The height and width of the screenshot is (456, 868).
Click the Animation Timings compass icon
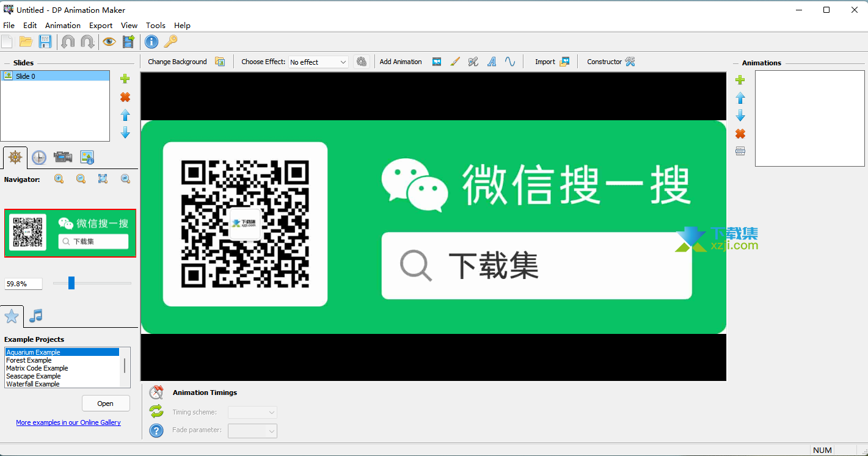coord(156,392)
